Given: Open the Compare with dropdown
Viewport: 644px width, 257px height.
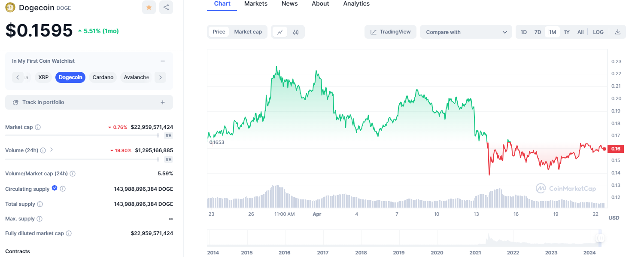Looking at the screenshot, I should click(466, 32).
